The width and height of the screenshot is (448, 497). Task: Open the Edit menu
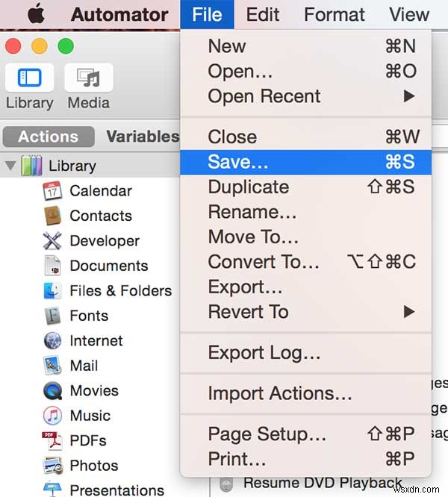[x=263, y=15]
